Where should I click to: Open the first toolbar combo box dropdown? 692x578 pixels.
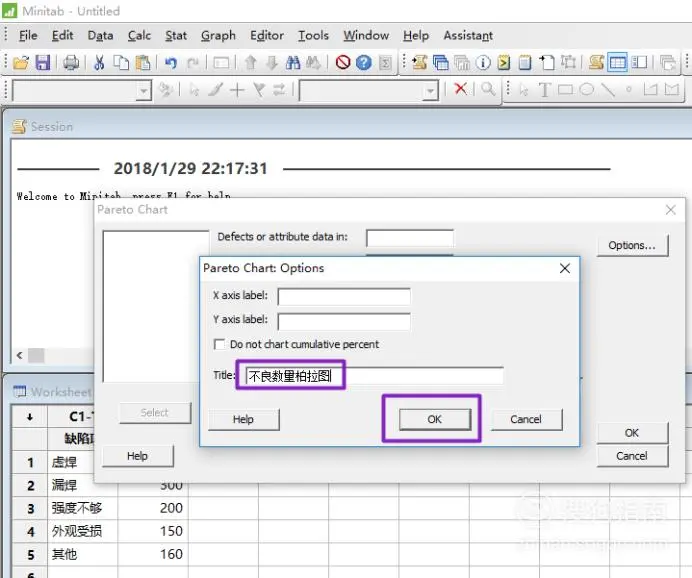143,90
